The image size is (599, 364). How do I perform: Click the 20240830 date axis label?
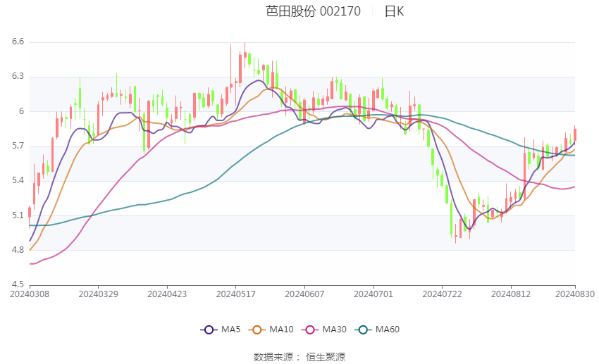coord(575,294)
